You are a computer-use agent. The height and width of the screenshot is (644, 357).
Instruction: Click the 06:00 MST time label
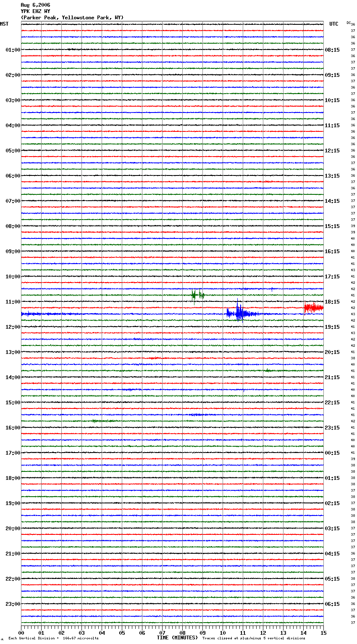(x=13, y=176)
